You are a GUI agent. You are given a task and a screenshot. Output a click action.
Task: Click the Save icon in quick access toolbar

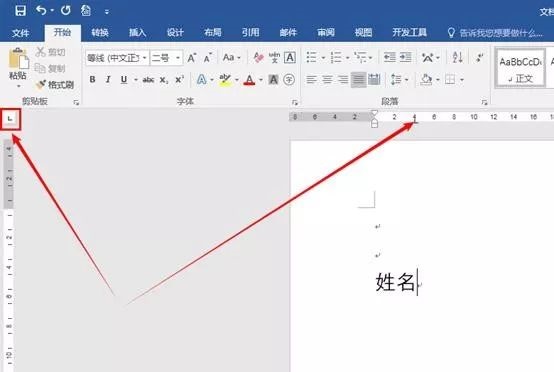pos(20,10)
